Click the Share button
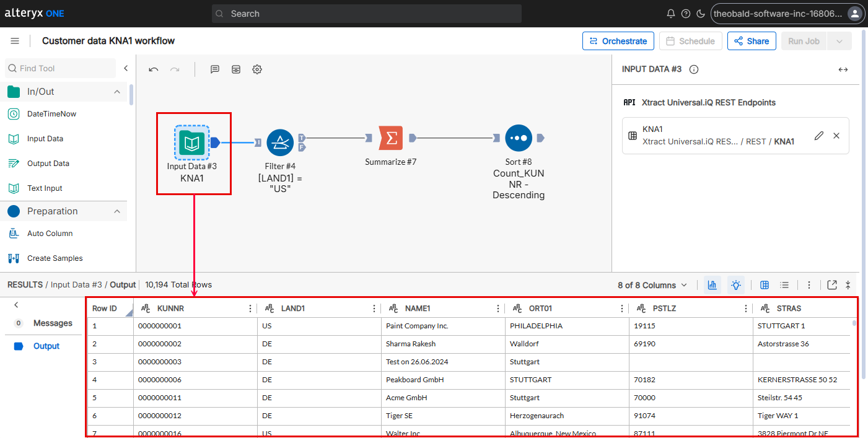This screenshot has width=868, height=438. tap(752, 41)
